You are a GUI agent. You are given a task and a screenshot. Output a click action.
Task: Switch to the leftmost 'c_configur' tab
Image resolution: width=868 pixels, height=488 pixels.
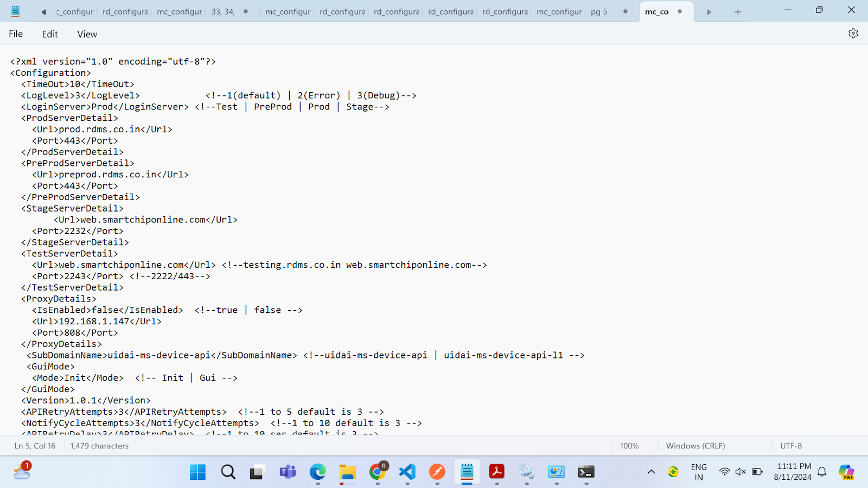pyautogui.click(x=75, y=11)
